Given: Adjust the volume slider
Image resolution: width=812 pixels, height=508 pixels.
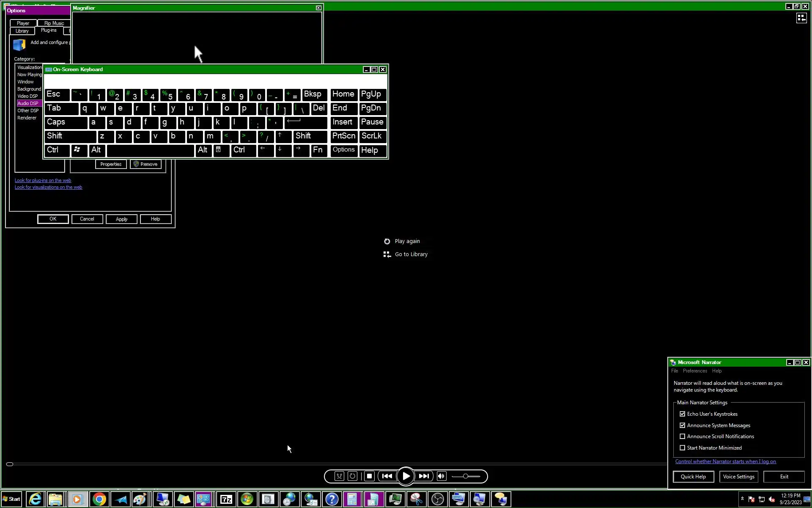Looking at the screenshot, I should point(465,476).
